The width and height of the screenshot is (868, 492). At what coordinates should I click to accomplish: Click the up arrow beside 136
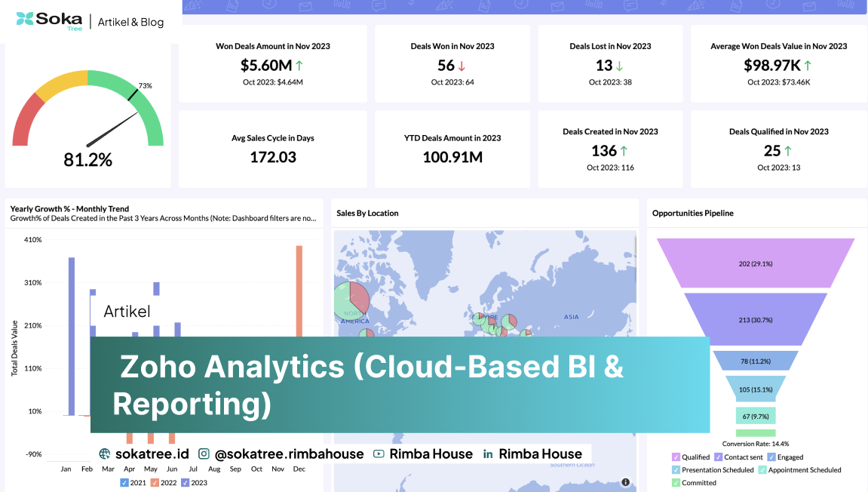point(624,151)
